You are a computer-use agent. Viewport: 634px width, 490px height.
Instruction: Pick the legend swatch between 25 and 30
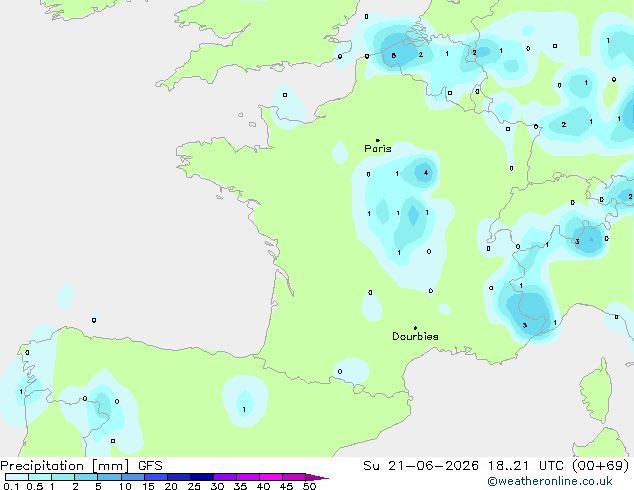tap(202, 477)
